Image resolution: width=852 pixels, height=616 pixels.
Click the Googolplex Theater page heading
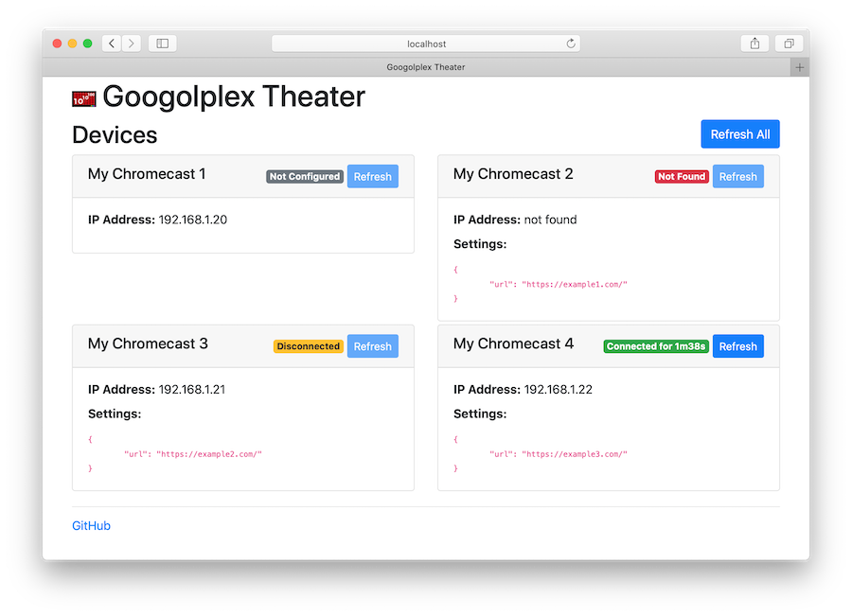pos(234,97)
